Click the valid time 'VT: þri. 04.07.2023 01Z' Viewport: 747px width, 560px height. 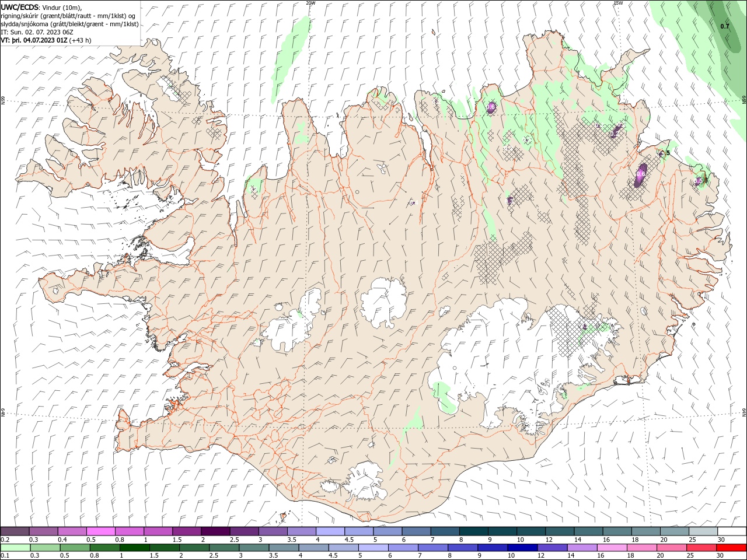(x=34, y=40)
